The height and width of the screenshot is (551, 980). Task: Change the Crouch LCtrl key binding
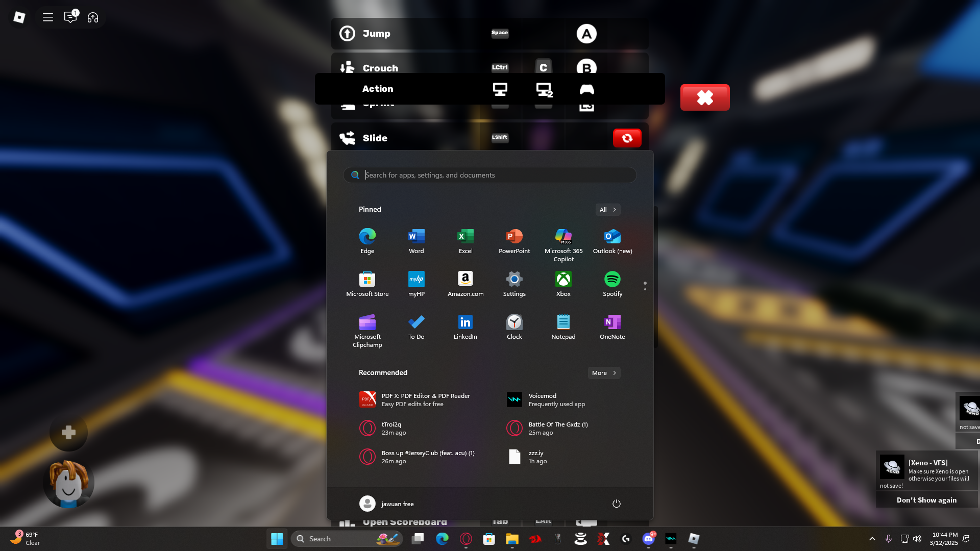pos(500,67)
